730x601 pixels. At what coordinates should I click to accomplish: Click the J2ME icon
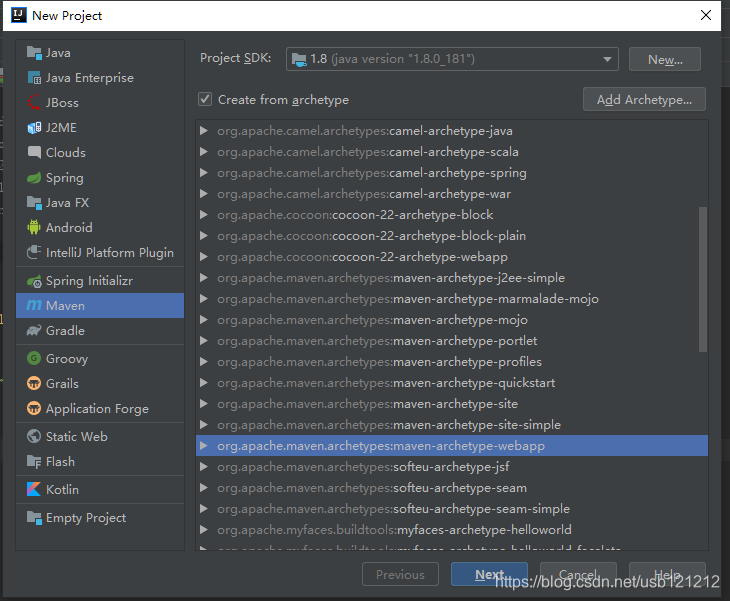click(x=34, y=128)
